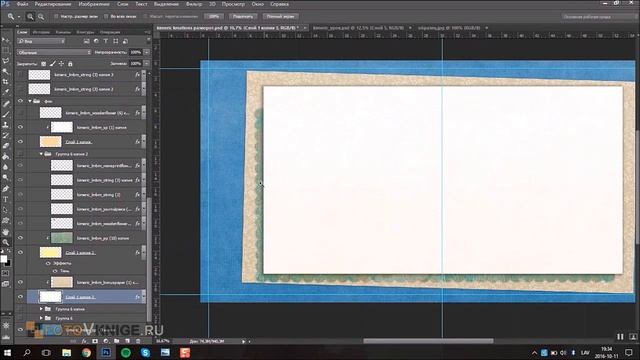Switch to the История panel tab

click(x=41, y=32)
